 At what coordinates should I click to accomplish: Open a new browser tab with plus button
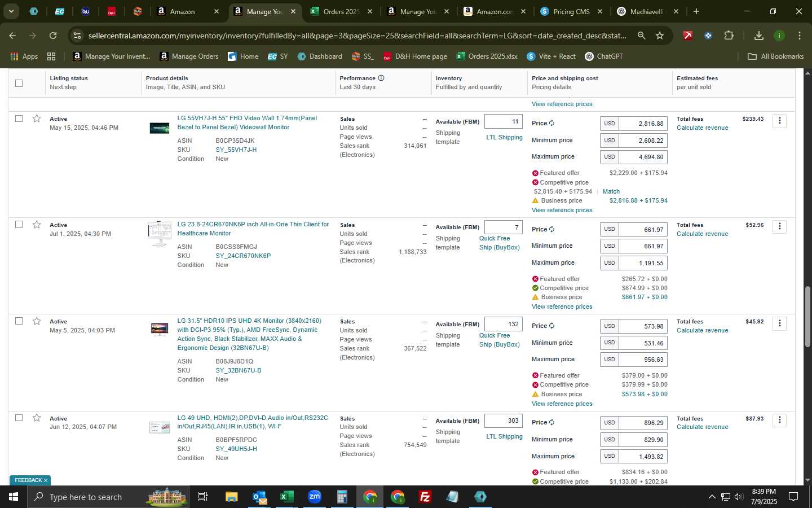click(x=696, y=11)
